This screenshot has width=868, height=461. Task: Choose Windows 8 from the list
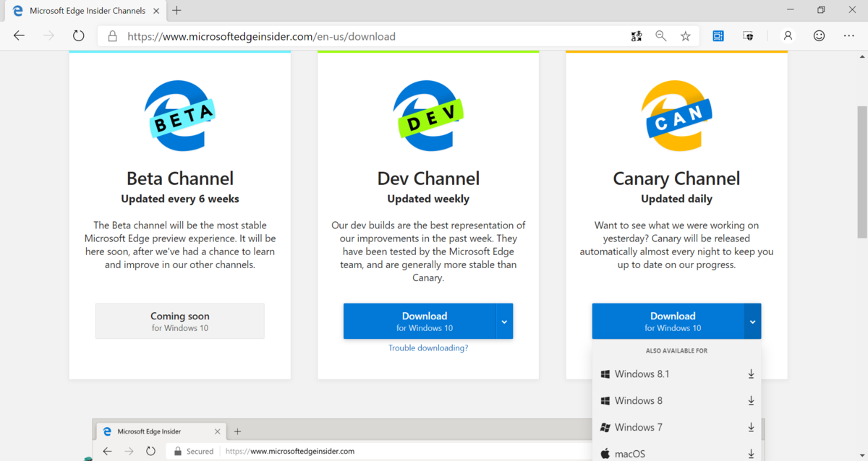[676, 400]
